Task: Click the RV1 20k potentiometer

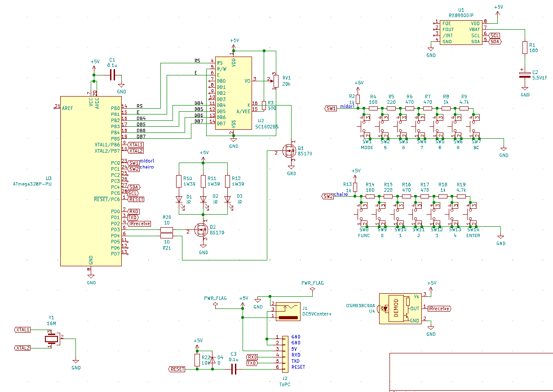Action: pos(276,81)
